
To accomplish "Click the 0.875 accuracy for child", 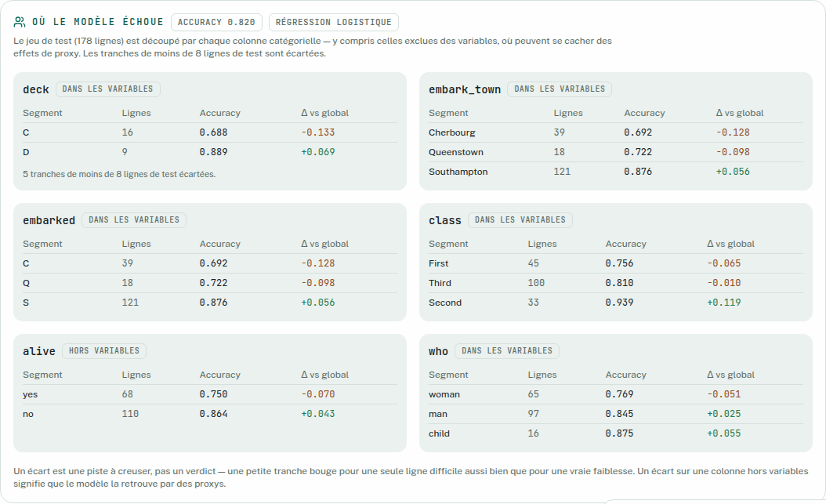I will point(619,434).
